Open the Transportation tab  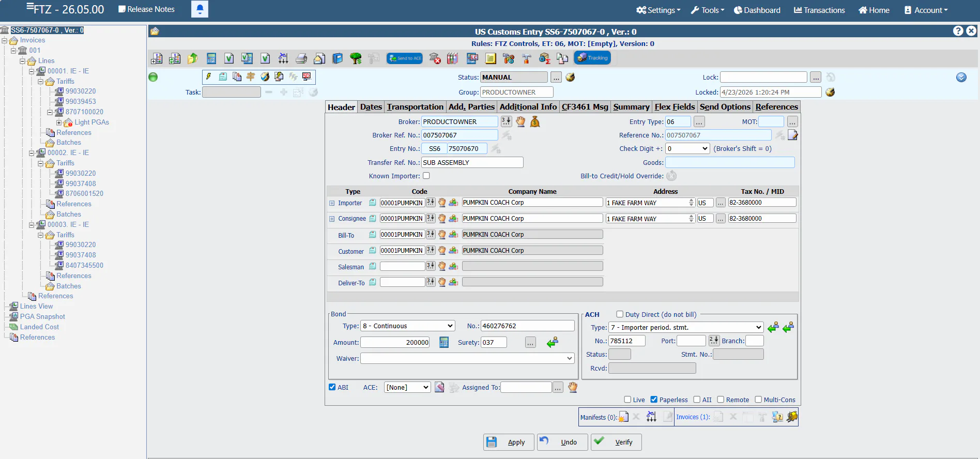415,107
